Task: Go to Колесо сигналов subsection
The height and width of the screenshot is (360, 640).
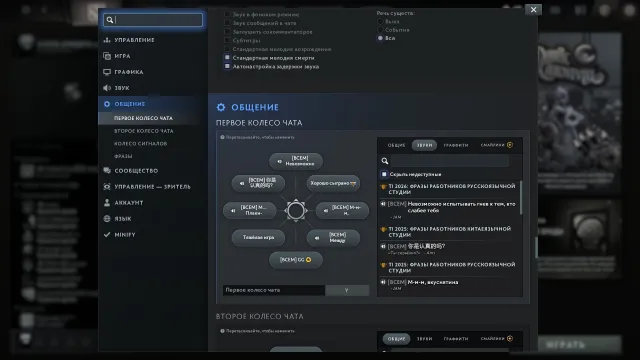Action: point(140,143)
